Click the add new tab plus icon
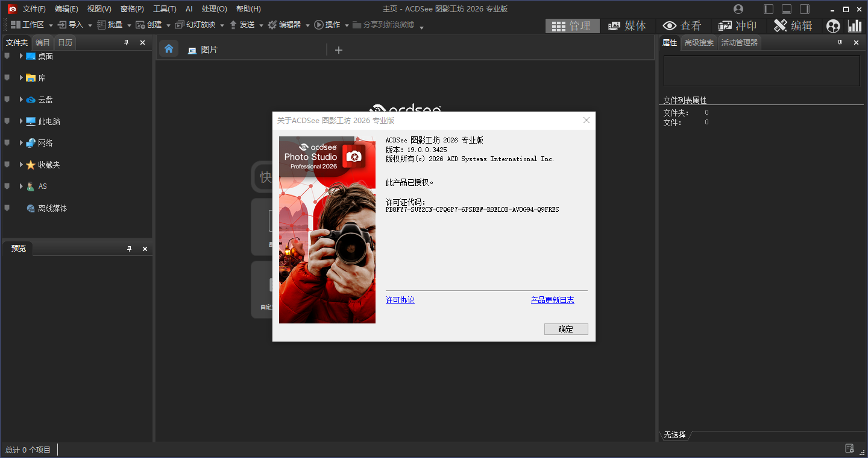The height and width of the screenshot is (458, 868). tap(339, 50)
